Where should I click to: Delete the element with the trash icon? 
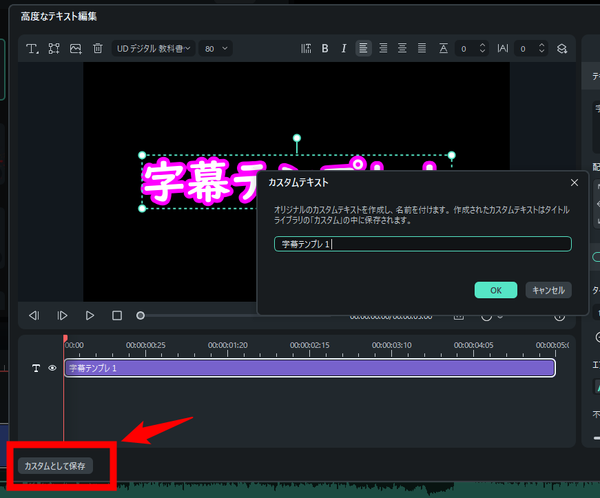coord(98,49)
